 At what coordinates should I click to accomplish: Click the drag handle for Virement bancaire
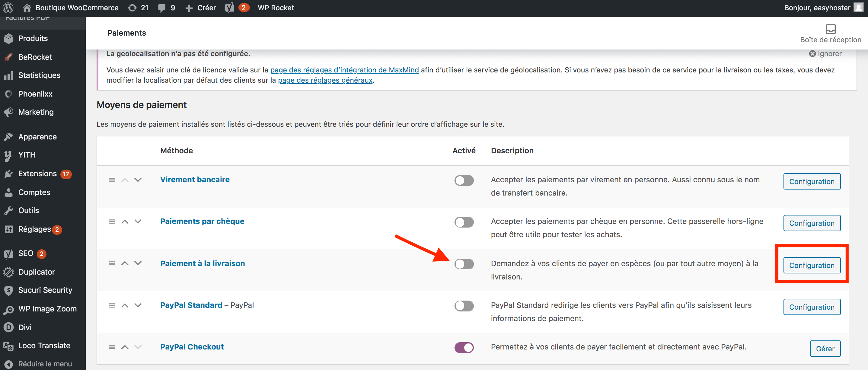click(112, 180)
